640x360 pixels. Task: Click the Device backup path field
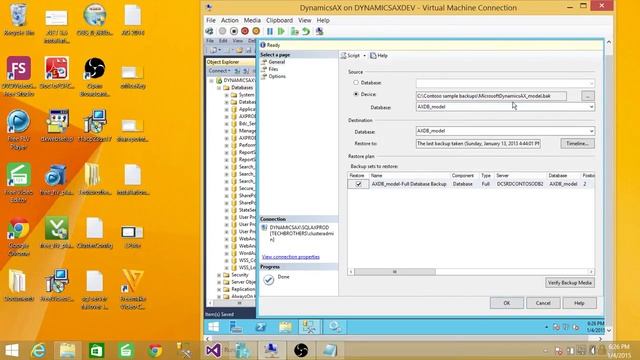(491, 96)
